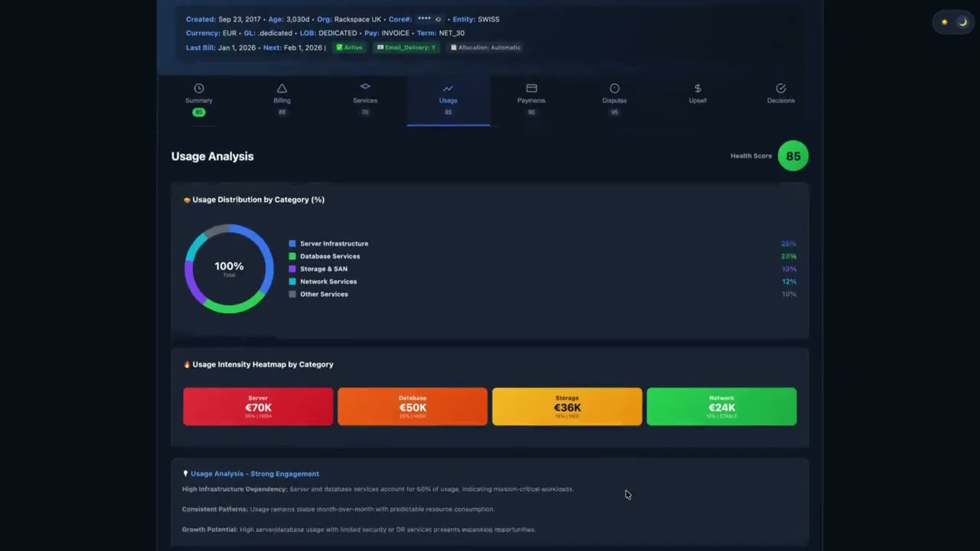Click the Health Score 85 circle

click(792, 156)
